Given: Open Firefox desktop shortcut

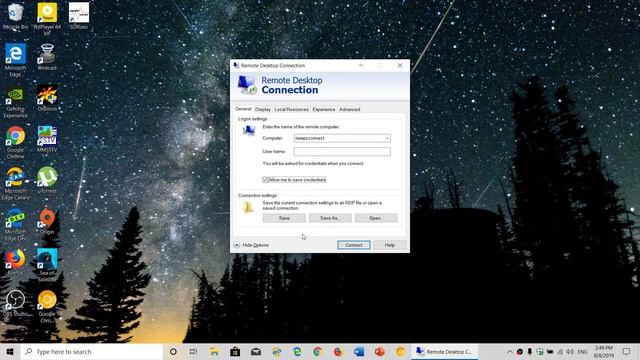Looking at the screenshot, I should point(16,262).
